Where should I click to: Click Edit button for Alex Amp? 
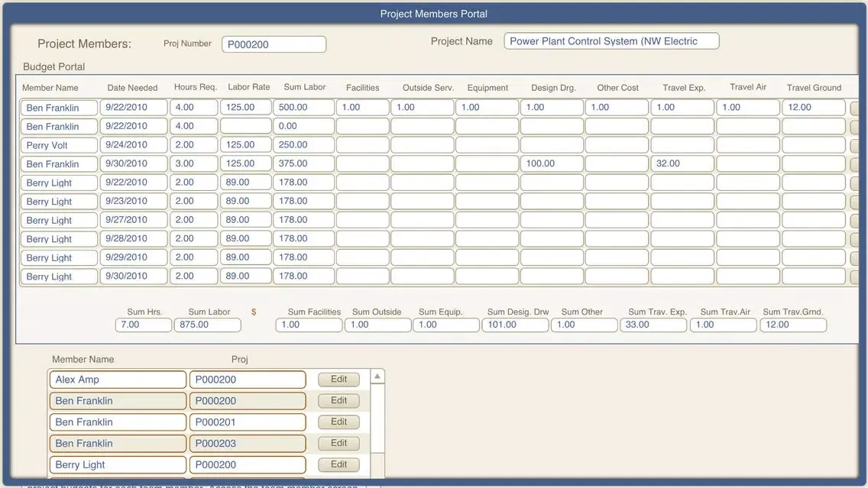pyautogui.click(x=339, y=380)
